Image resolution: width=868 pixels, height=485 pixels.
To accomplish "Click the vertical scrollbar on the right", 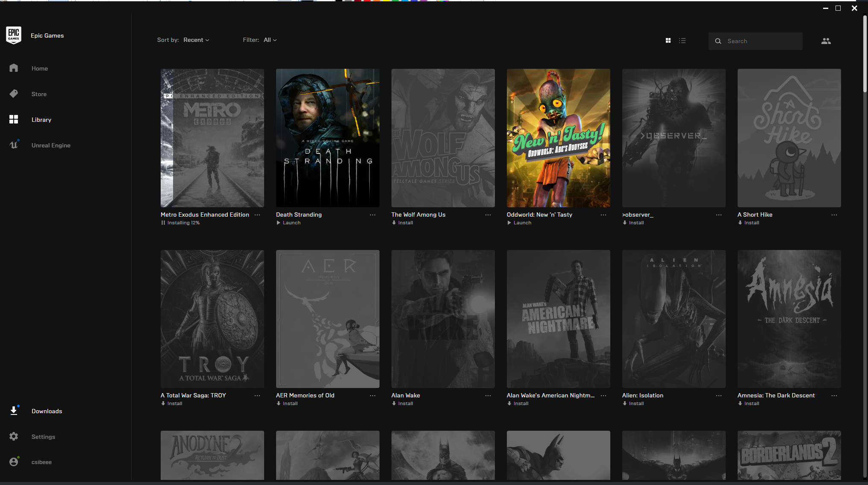I will [x=865, y=53].
